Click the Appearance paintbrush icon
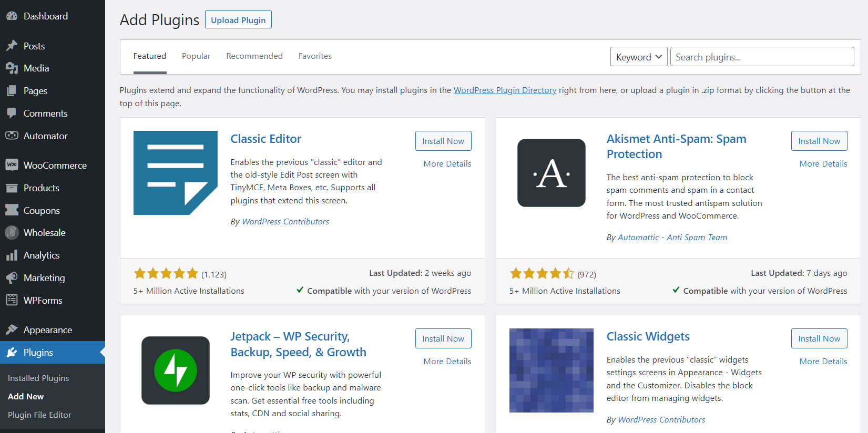Viewport: 868px width, 433px height. (12, 329)
